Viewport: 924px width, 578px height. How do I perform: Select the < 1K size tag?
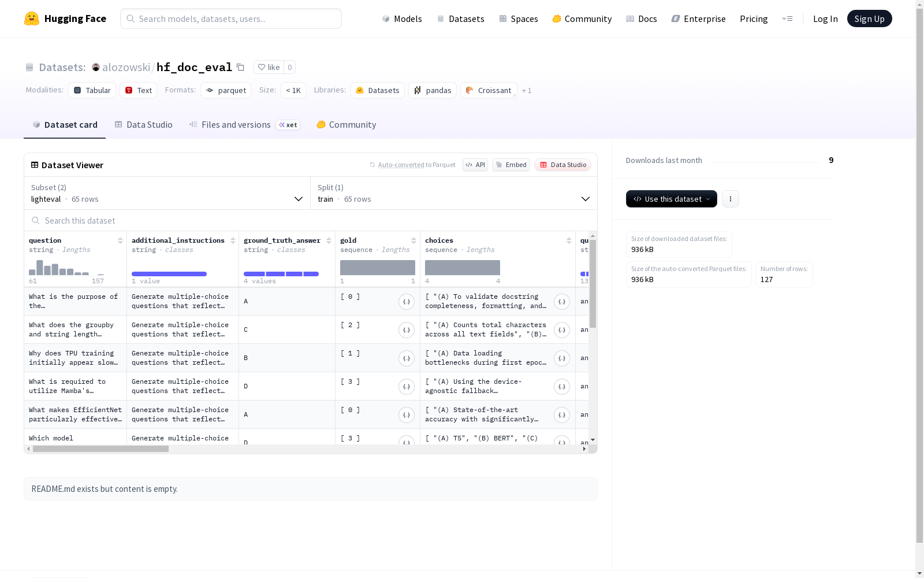click(293, 90)
